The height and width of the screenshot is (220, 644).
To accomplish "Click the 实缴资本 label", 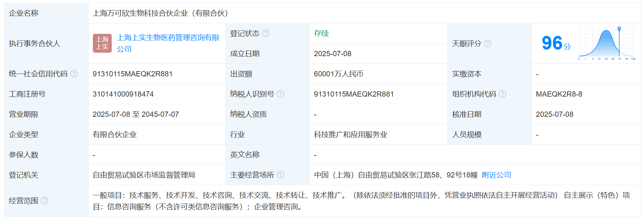I will (x=467, y=74).
